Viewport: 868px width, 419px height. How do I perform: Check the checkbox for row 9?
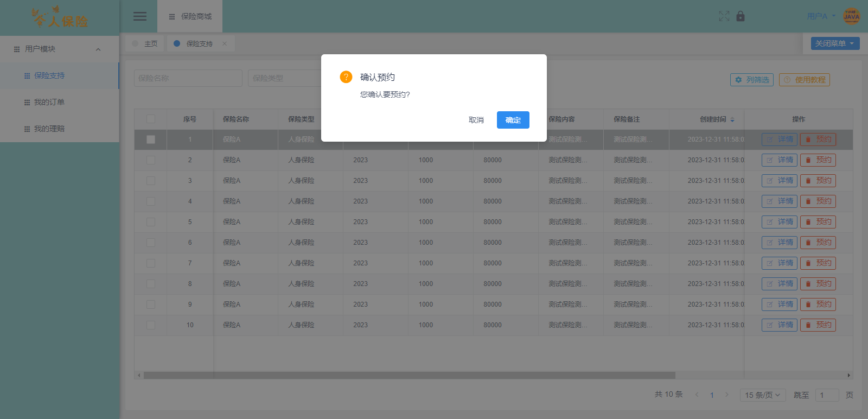[x=151, y=304]
